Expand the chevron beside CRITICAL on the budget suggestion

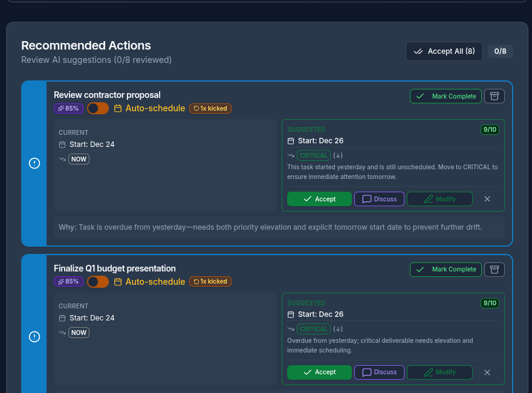tap(337, 329)
